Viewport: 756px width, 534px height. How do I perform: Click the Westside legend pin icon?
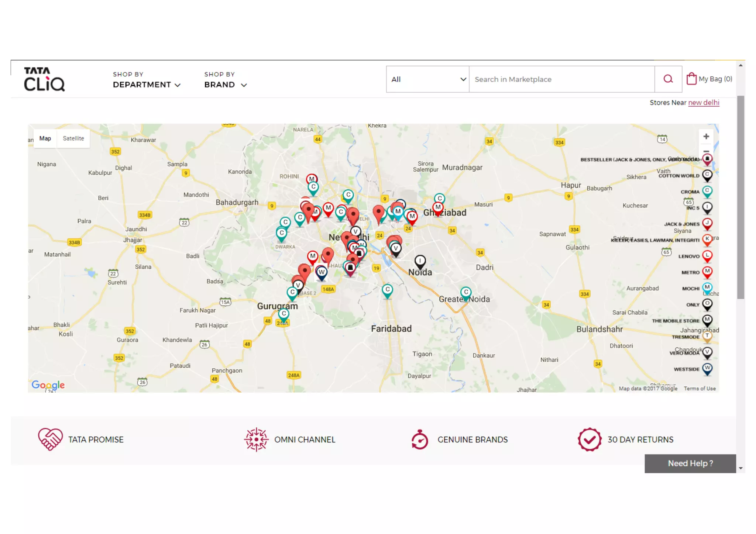coord(707,368)
